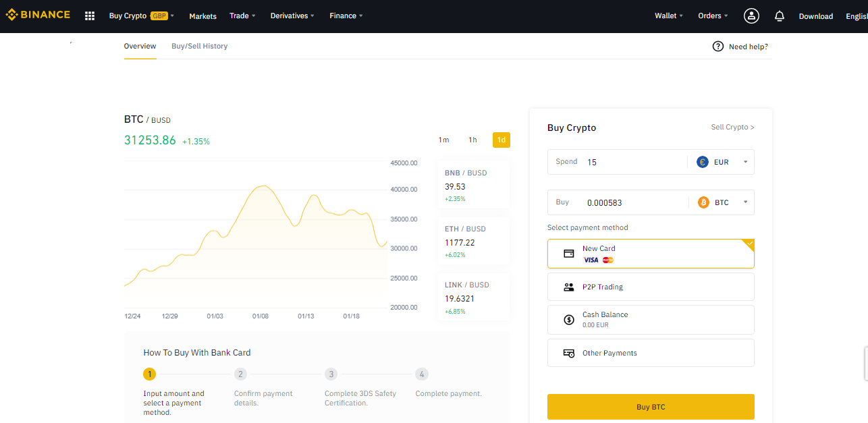
Task: Click the Euro currency icon
Action: point(702,162)
